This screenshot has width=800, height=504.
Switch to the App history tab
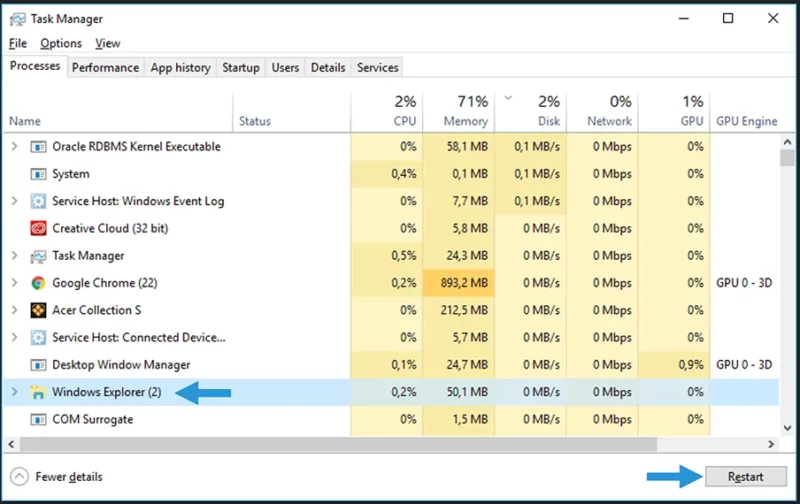pos(181,67)
